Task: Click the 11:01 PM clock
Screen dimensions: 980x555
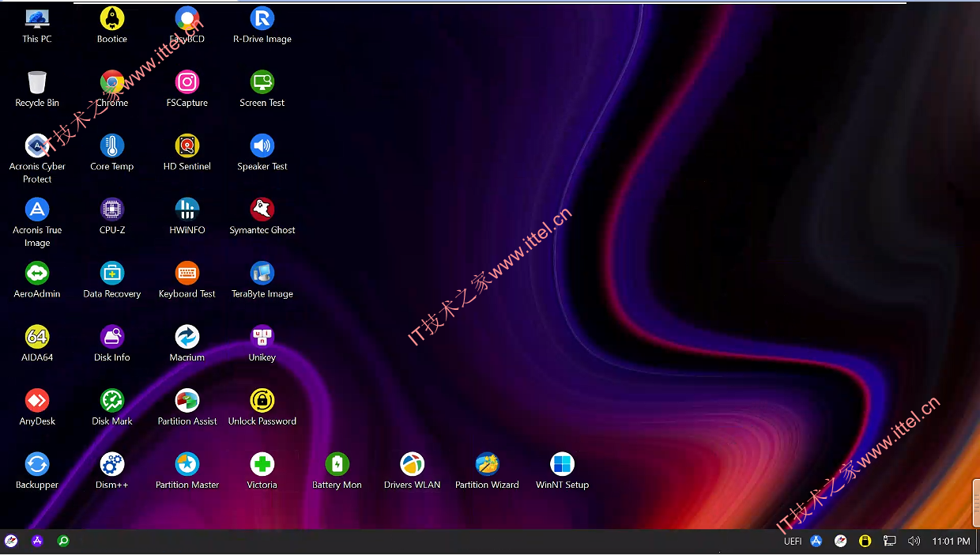Action: tap(952, 542)
